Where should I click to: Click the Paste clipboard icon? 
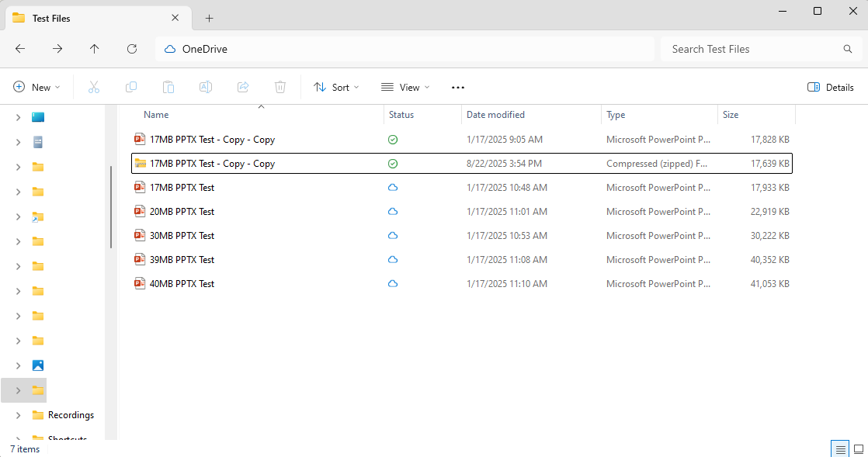tap(168, 87)
